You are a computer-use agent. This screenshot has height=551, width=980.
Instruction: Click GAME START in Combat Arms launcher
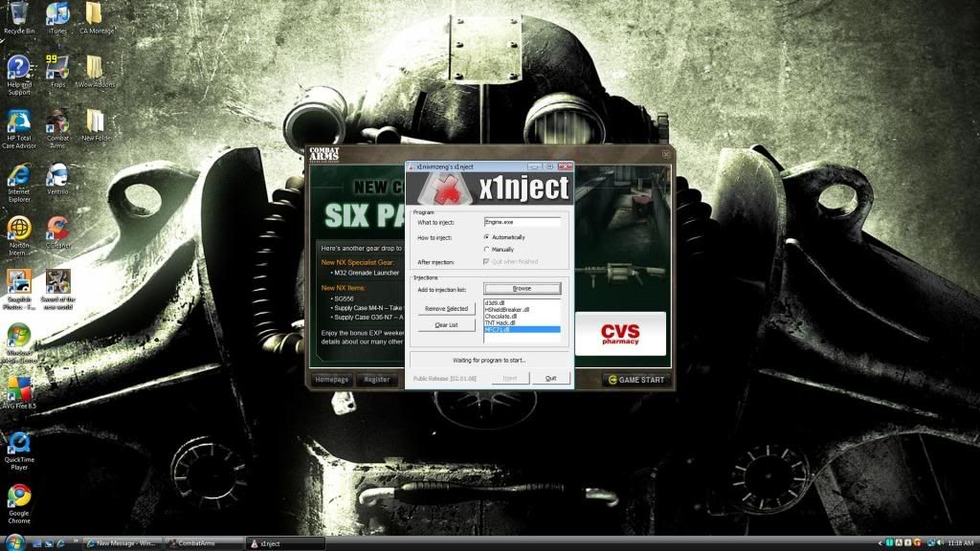[x=636, y=380]
